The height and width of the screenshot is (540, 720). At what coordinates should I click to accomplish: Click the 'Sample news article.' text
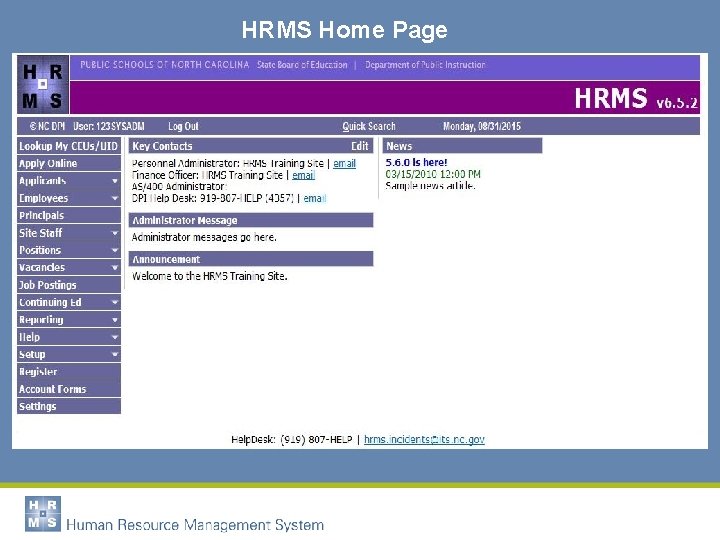430,186
